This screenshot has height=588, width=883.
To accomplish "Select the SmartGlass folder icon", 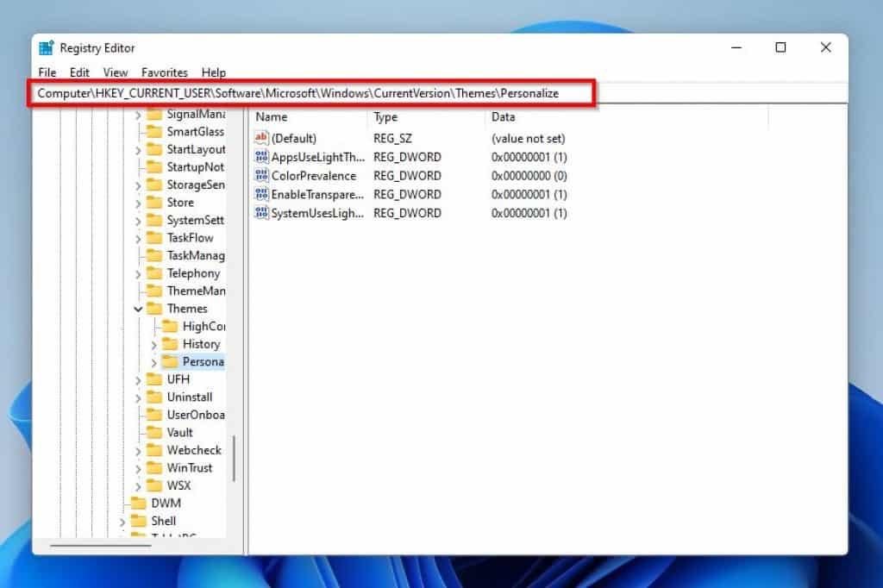I will (x=154, y=131).
